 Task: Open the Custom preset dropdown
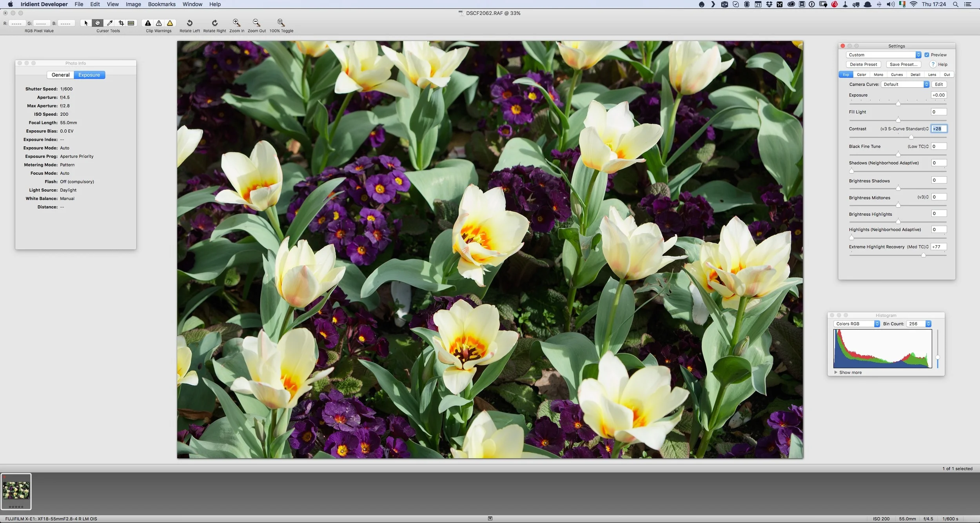918,55
